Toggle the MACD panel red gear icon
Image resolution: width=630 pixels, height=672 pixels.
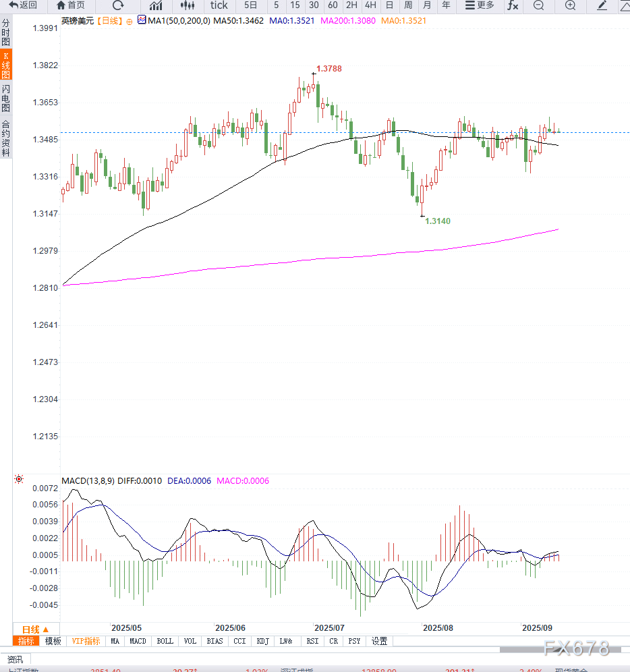click(x=19, y=479)
